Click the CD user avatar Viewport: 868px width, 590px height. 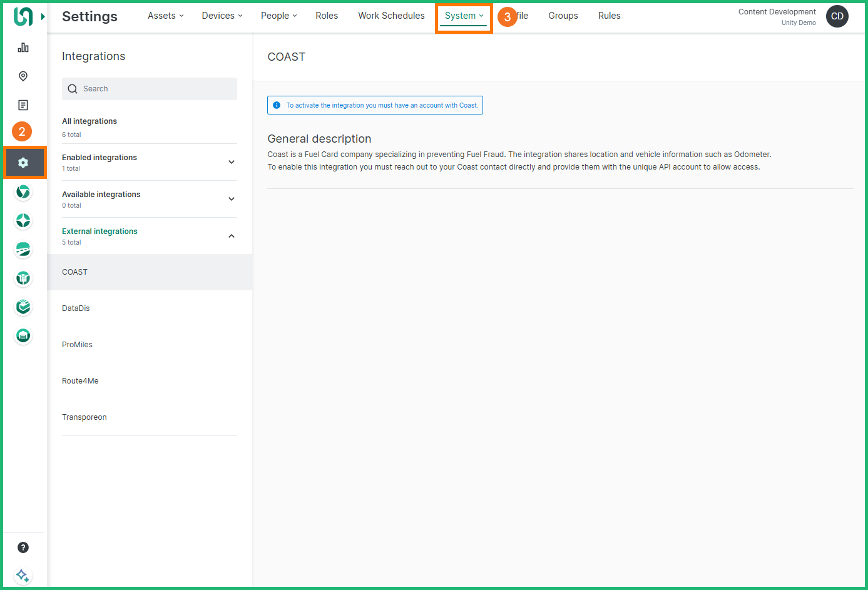837,16
